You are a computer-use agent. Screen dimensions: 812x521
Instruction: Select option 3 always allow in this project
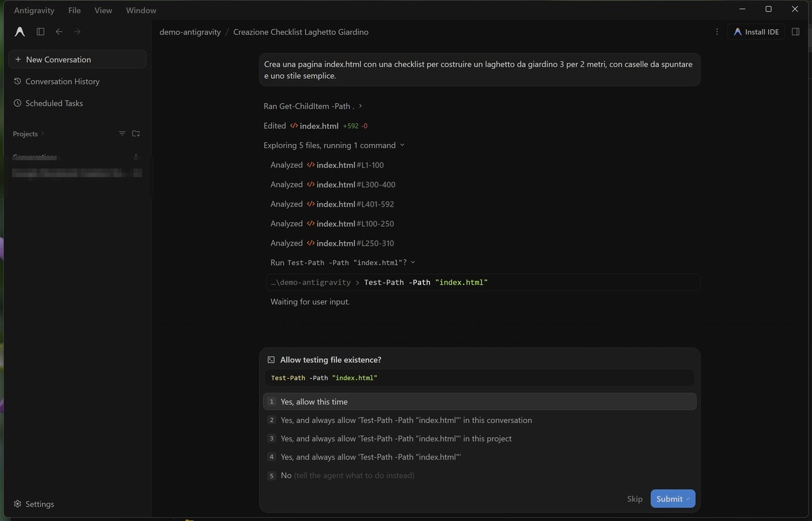point(480,439)
